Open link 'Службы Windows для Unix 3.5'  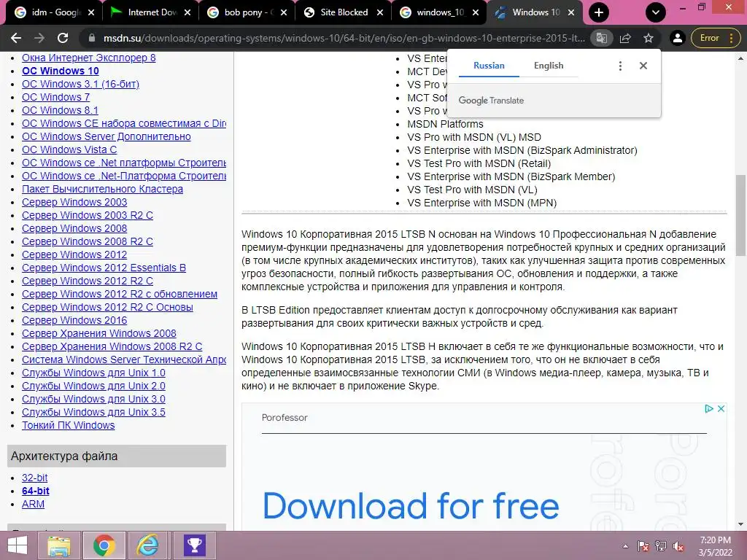93,413
